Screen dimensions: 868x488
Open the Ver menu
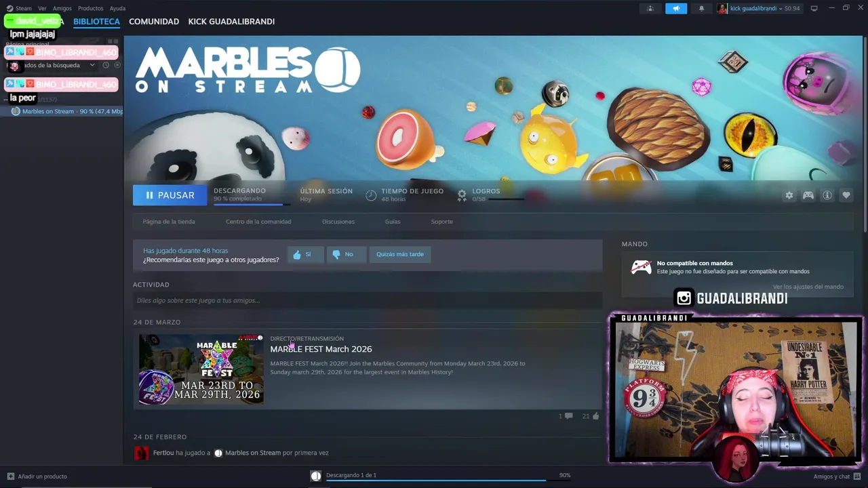click(42, 8)
